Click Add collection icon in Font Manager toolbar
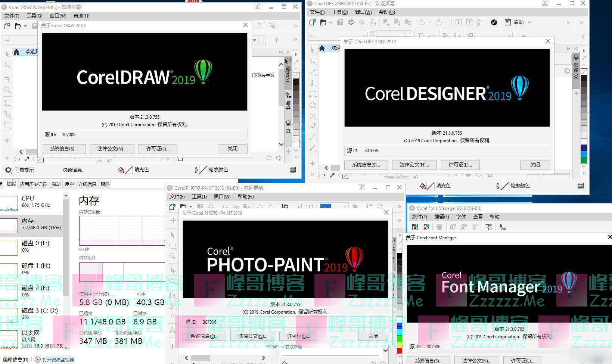Screen dimensions: 612x364 [x=426, y=227]
